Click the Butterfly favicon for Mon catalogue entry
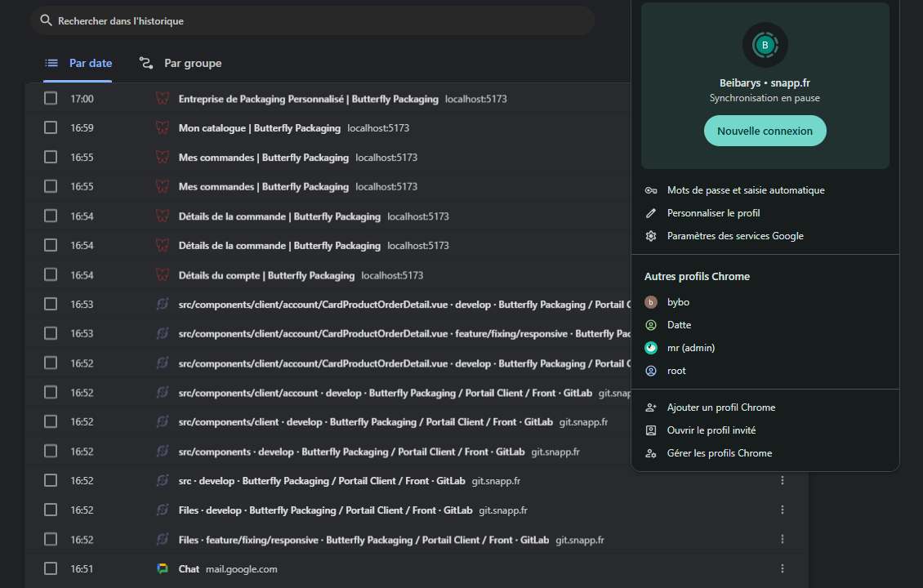Screen dimensions: 923x588 162,128
